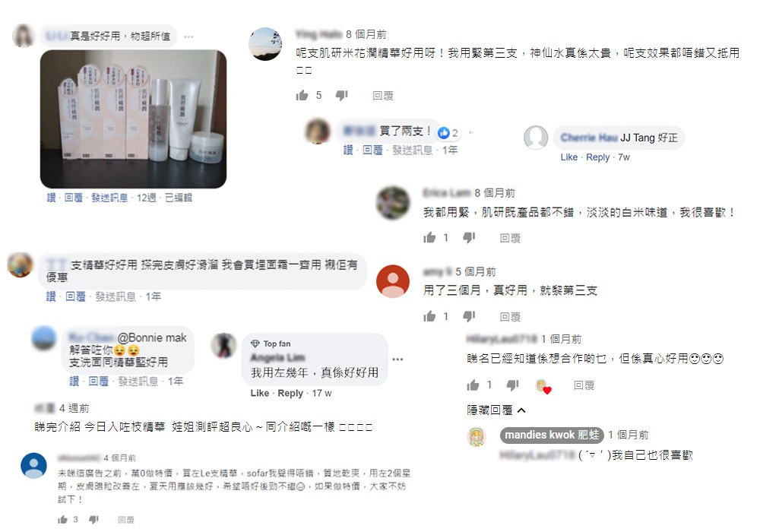
Task: Open three-dot options next to Top fan comment
Action: [x=398, y=359]
